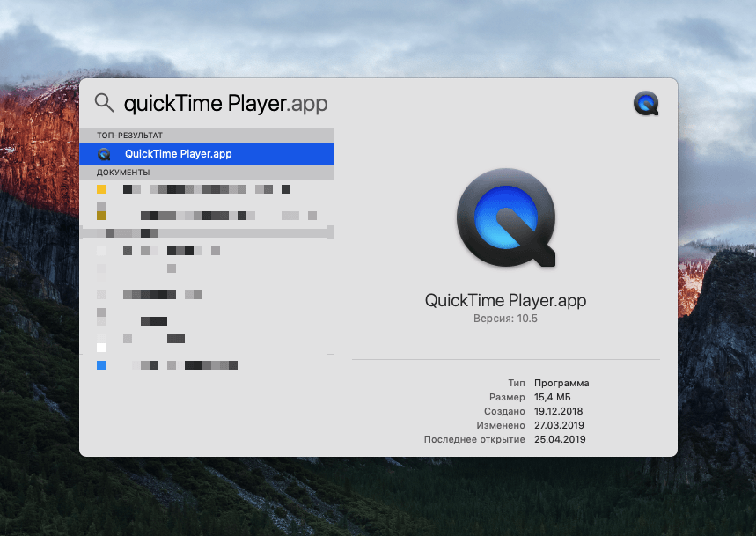The width and height of the screenshot is (756, 536).
Task: Click the Размер label
Action: (507, 397)
